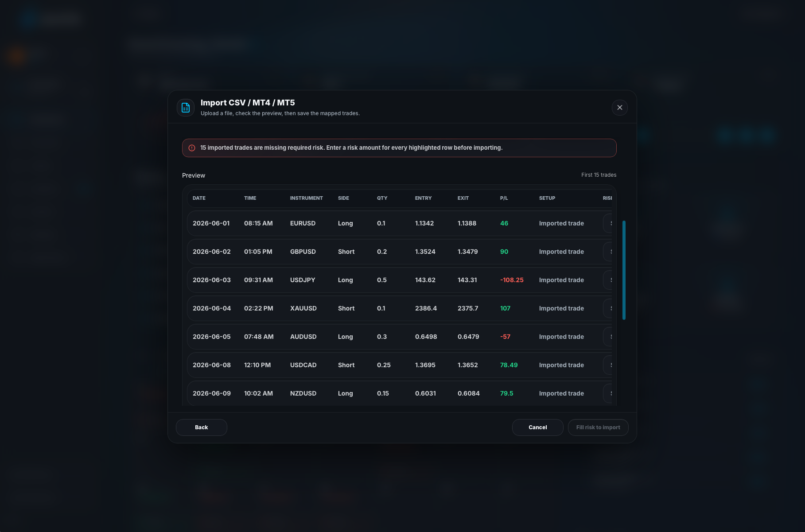
Task: Select the XAUUSD instrument cell
Action: click(303, 308)
